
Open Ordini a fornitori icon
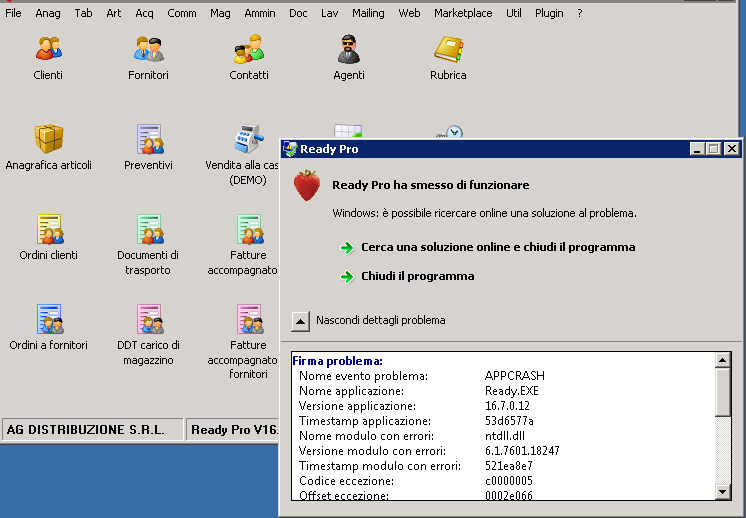(49, 319)
